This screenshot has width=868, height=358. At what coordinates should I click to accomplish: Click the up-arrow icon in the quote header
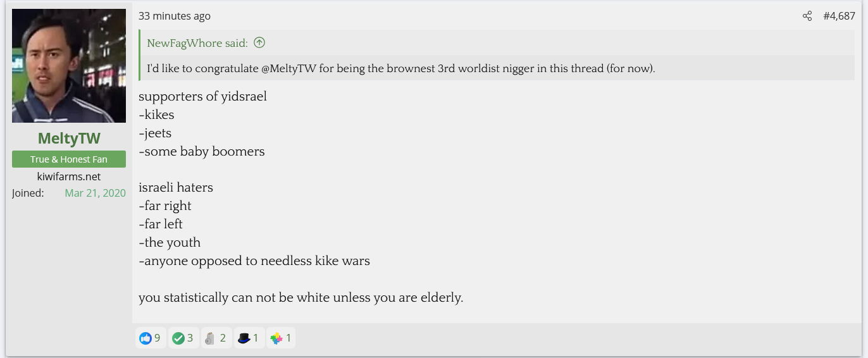pos(259,43)
